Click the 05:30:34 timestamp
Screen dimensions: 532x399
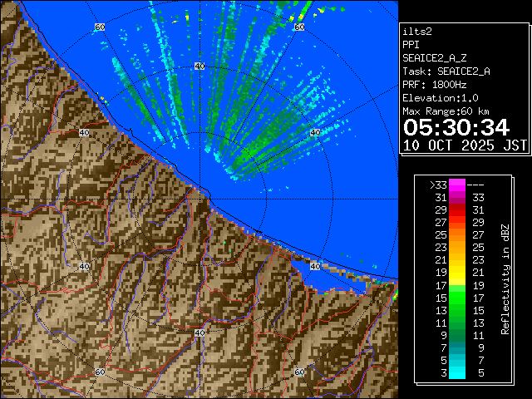[x=456, y=127]
